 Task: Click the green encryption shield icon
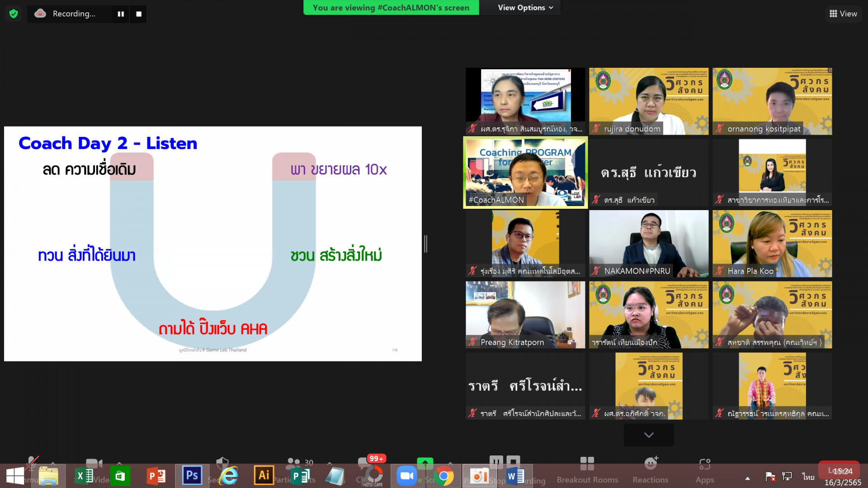(14, 14)
